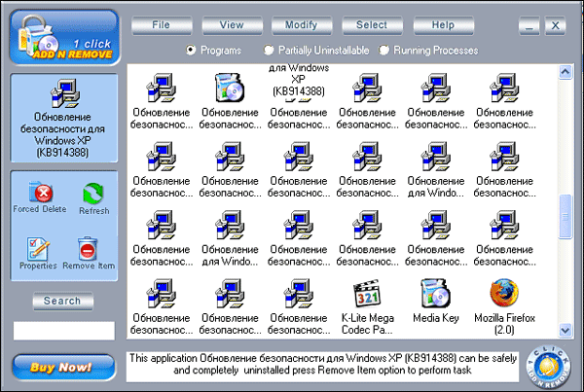584x392 pixels.
Task: Click the Forced Delete icon
Action: tap(41, 192)
